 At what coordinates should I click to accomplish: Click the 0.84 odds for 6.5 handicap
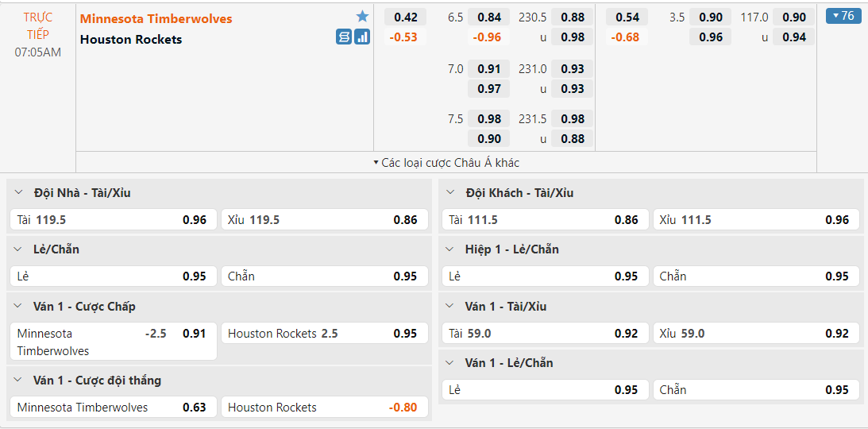pyautogui.click(x=489, y=17)
